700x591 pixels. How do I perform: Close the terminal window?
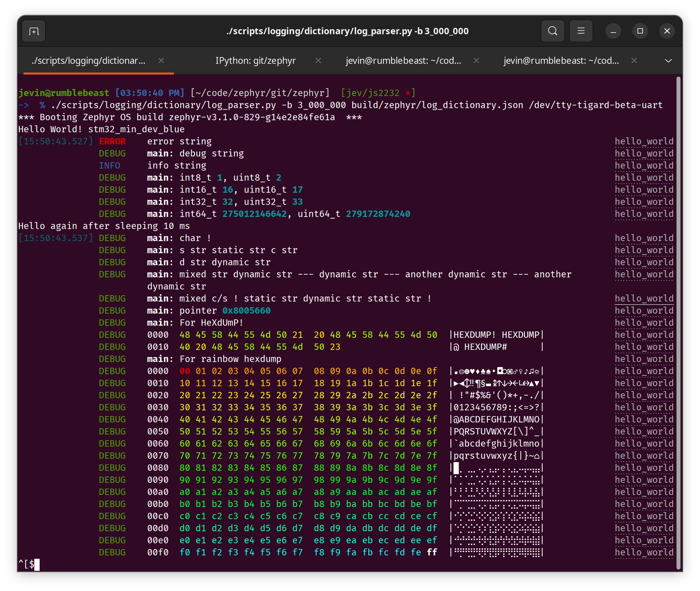click(667, 31)
